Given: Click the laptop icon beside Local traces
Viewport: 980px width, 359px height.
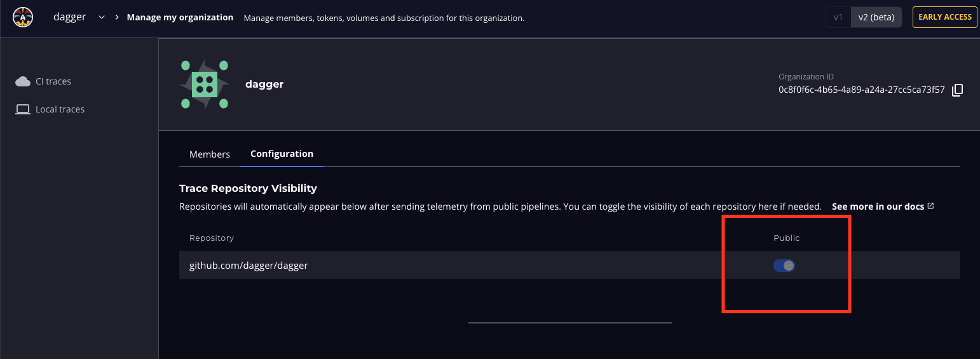Looking at the screenshot, I should point(23,109).
